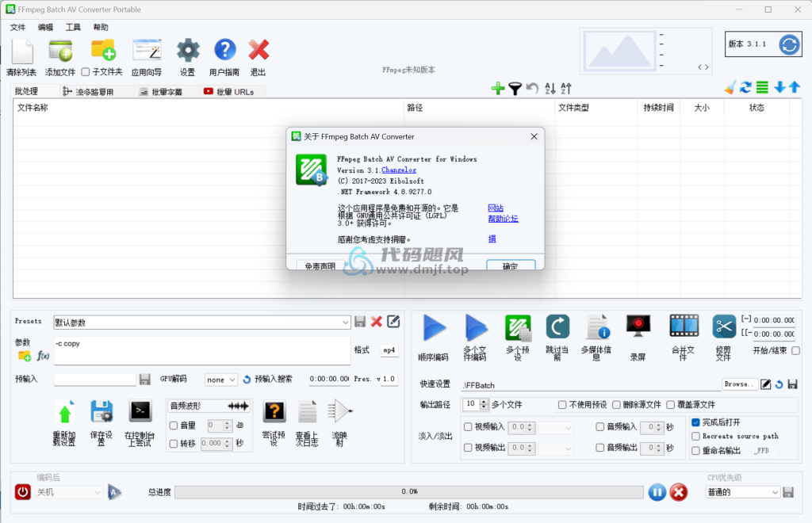Click the 格式 mp4 format field
The image size is (812, 523).
(389, 350)
